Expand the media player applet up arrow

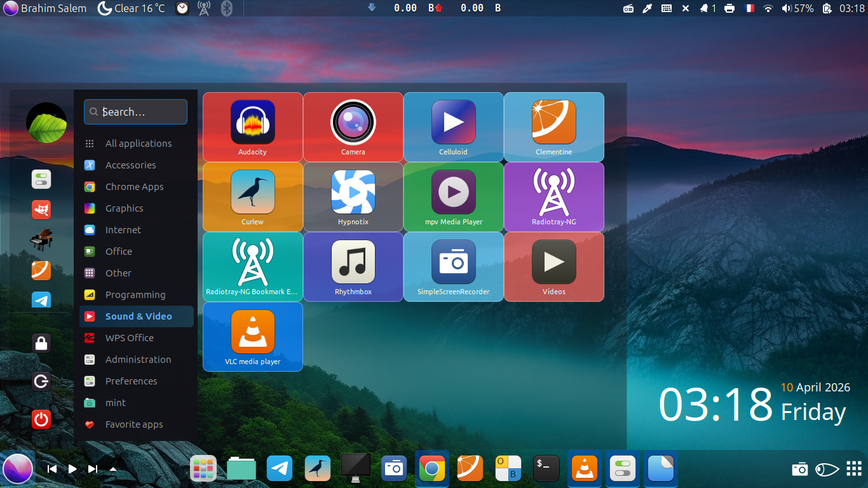113,469
